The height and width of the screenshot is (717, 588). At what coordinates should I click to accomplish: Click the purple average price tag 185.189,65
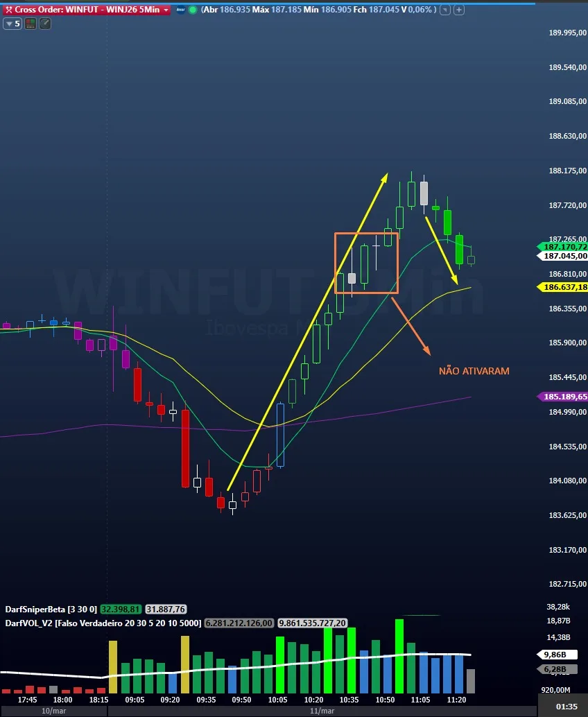pyautogui.click(x=562, y=397)
